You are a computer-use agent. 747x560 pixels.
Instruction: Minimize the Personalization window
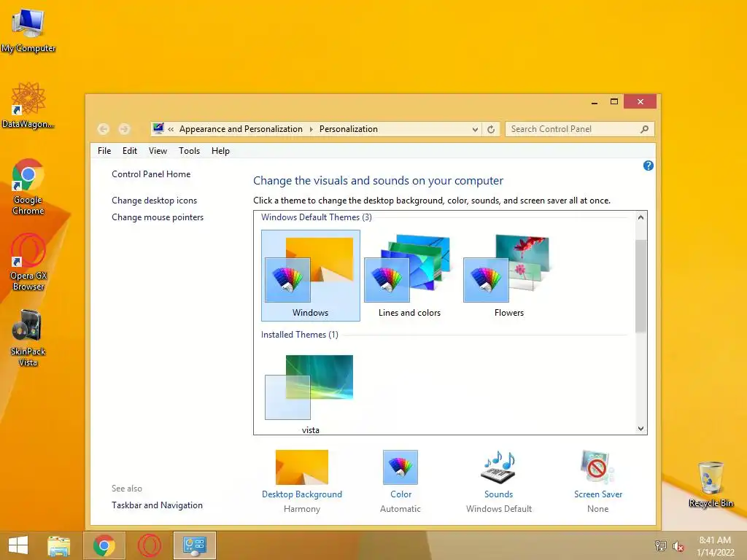click(594, 102)
